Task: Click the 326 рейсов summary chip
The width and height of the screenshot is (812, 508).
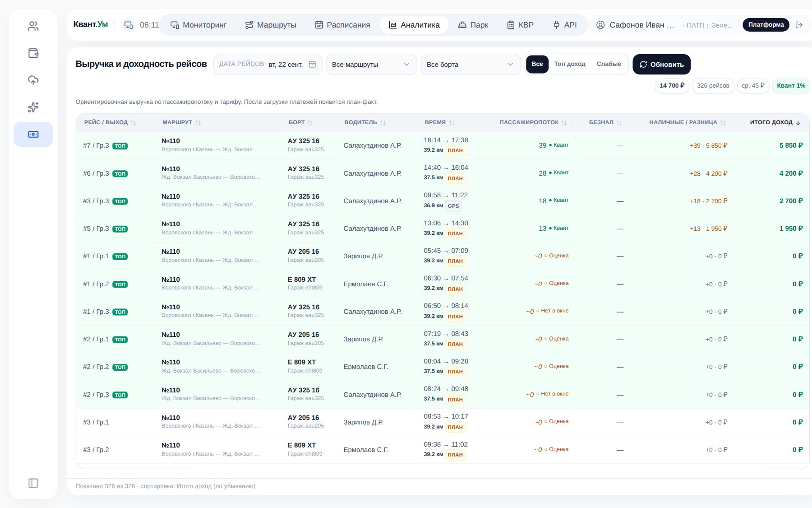Action: click(x=713, y=85)
